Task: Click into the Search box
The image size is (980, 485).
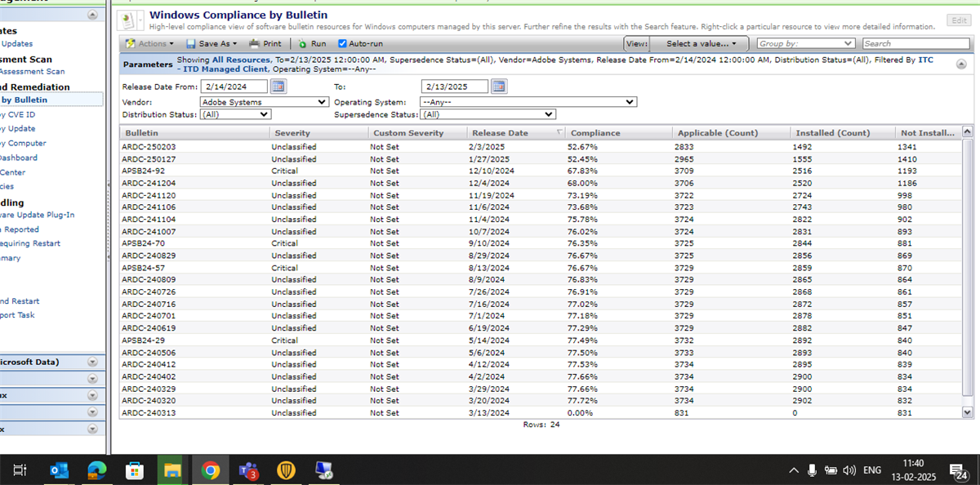Action: click(915, 43)
